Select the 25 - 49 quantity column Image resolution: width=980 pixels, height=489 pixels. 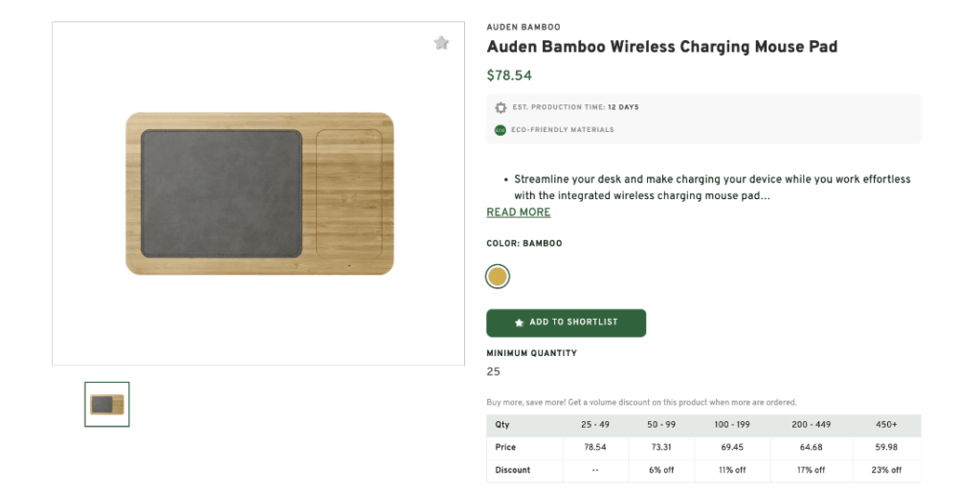click(595, 425)
